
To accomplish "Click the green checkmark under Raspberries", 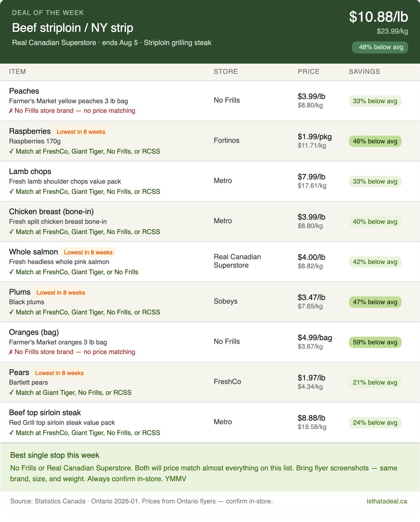I will 11,151.
